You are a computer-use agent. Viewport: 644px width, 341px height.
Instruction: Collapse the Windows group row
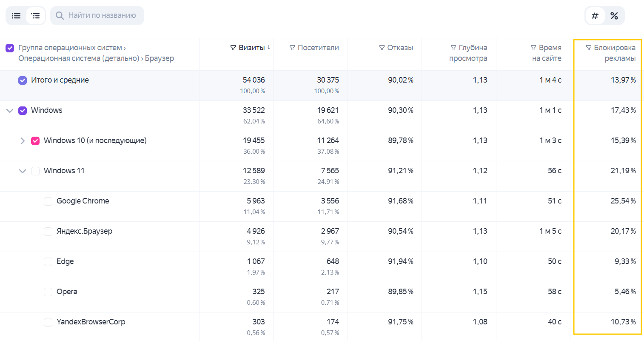point(10,111)
